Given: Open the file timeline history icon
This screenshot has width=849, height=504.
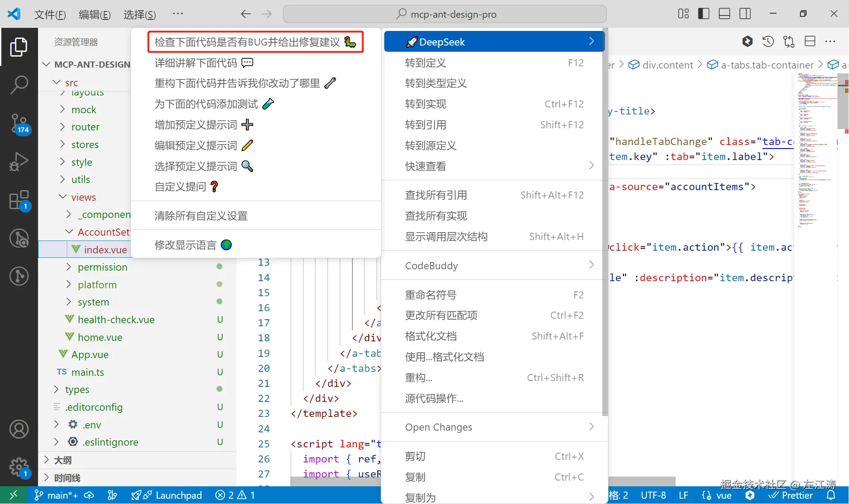Looking at the screenshot, I should [769, 41].
